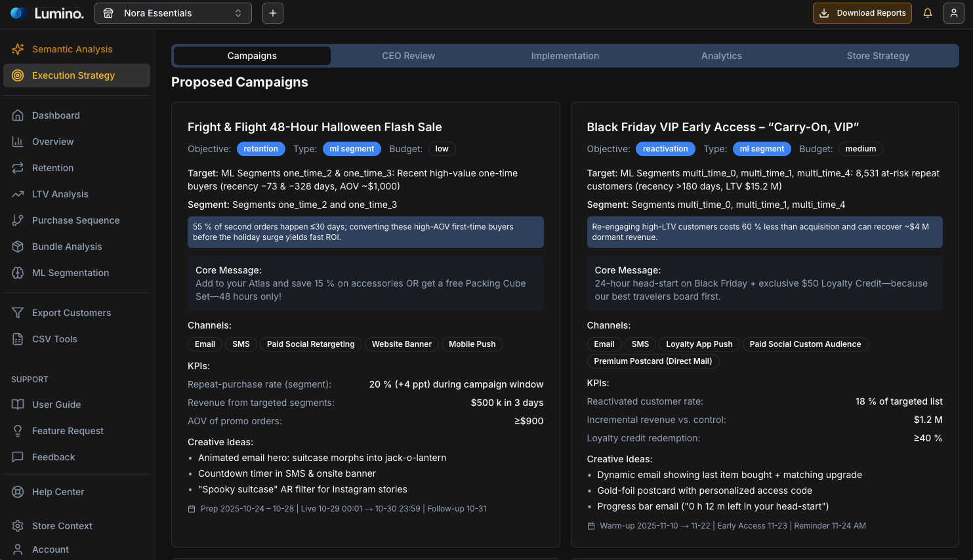The width and height of the screenshot is (973, 560).
Task: Click the Download Reports button
Action: click(862, 12)
